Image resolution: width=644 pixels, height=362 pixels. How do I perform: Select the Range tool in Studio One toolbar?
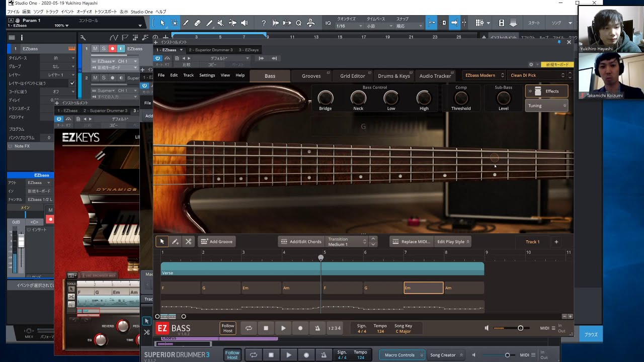pyautogui.click(x=174, y=23)
